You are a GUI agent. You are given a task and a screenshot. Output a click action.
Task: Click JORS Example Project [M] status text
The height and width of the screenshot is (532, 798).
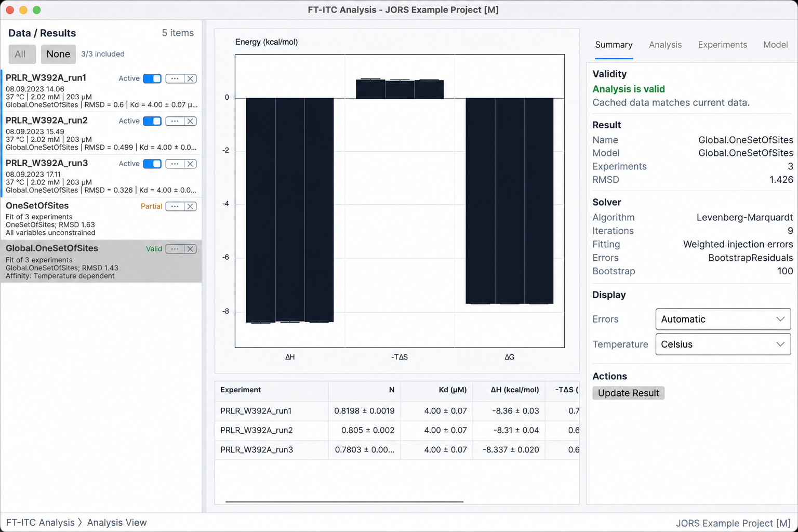pyautogui.click(x=733, y=523)
